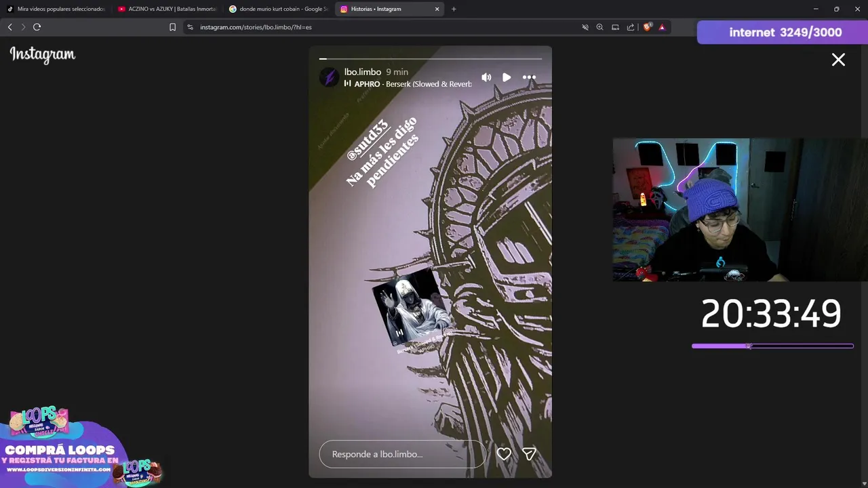Screen dimensions: 868x488
Task: Open a new browser tab
Action: pos(454,9)
